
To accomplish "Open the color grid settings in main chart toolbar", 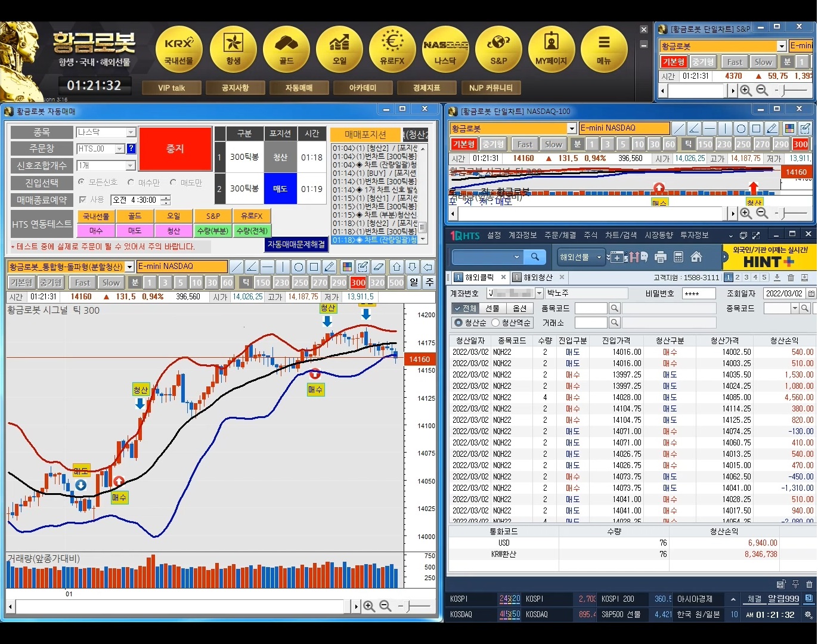I will coord(347,267).
